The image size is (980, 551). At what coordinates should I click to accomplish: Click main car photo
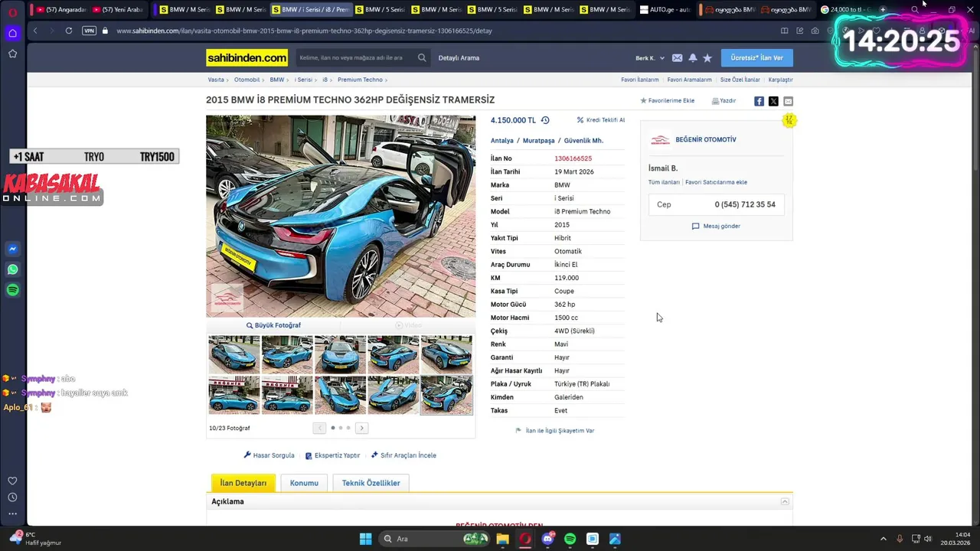click(341, 216)
